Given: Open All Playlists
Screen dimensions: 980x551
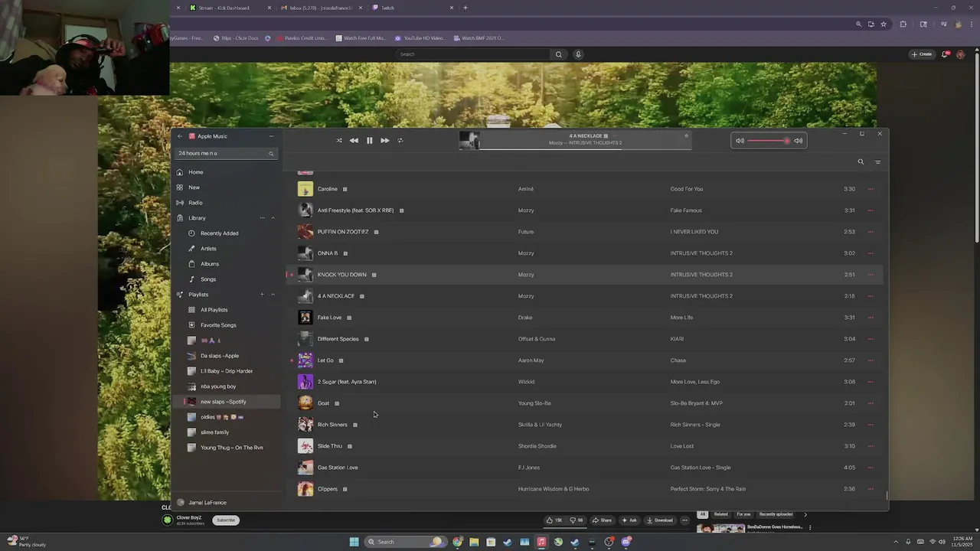Looking at the screenshot, I should point(214,310).
